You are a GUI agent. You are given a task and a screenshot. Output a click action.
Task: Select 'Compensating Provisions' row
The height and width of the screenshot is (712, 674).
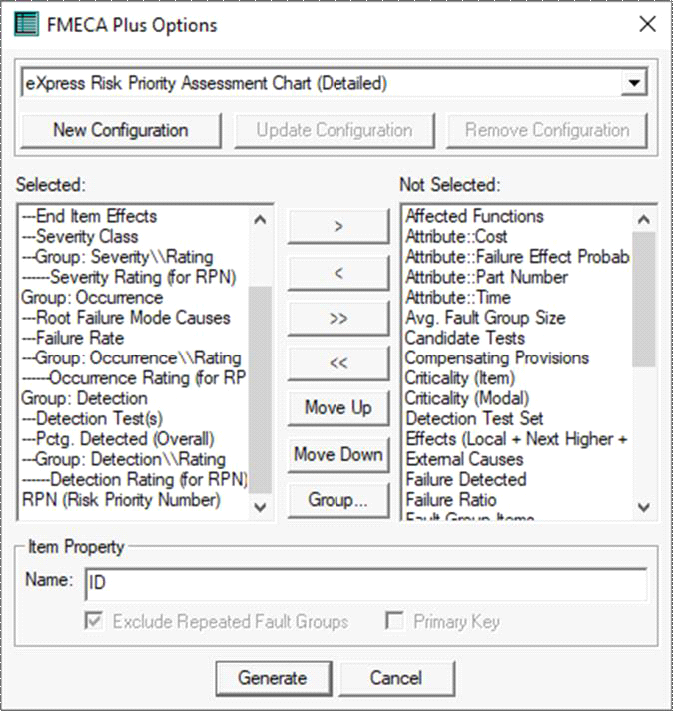point(517,358)
